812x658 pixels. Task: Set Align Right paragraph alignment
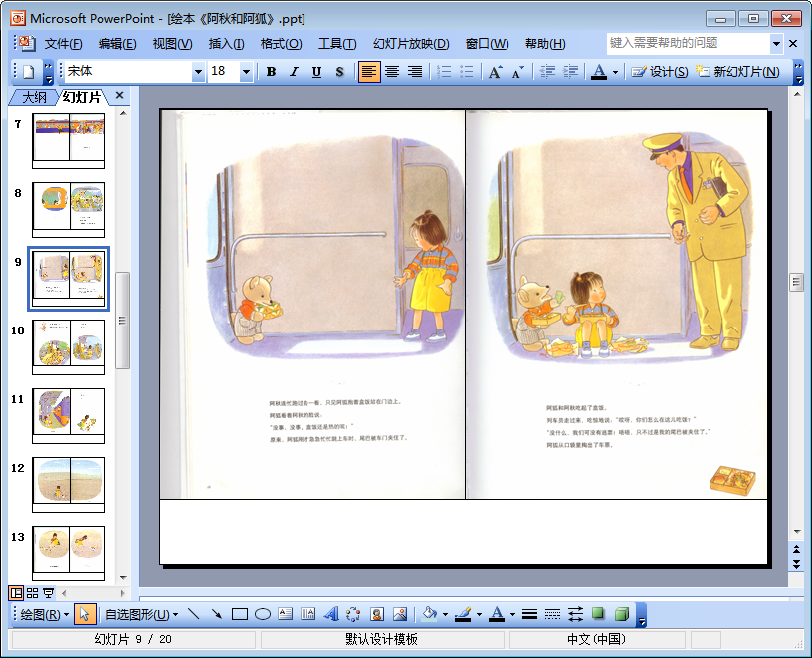pyautogui.click(x=415, y=72)
